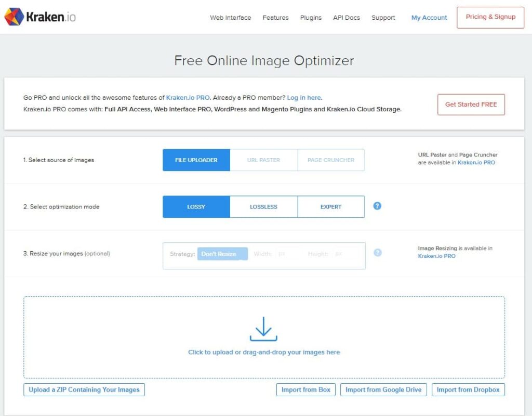
Task: Click the Kraken.io logo
Action: click(x=40, y=16)
